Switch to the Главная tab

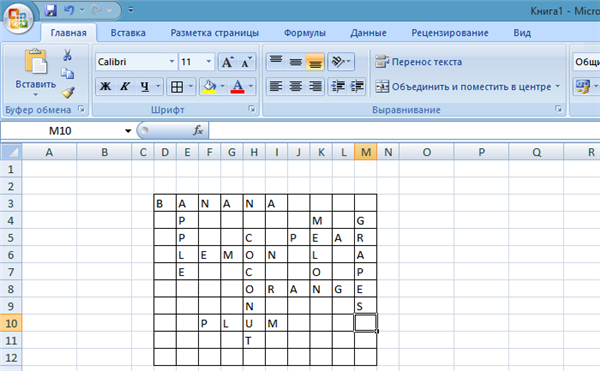[68, 33]
